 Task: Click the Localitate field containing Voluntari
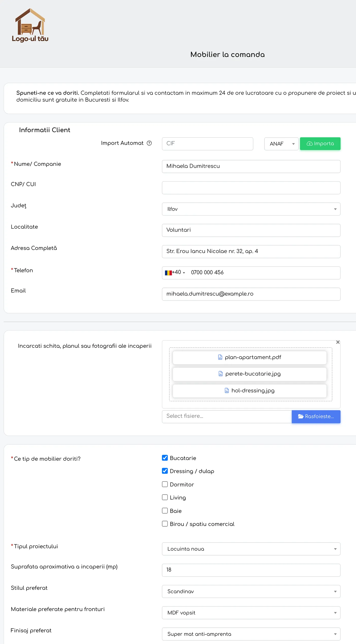(x=251, y=230)
